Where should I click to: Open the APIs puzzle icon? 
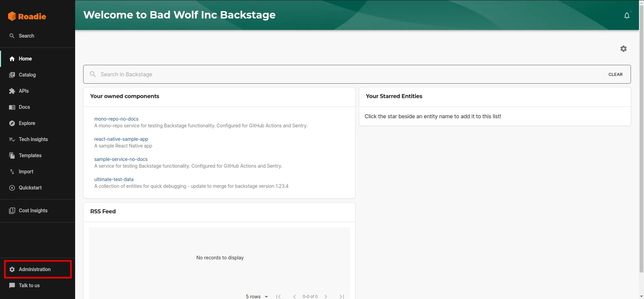12,91
